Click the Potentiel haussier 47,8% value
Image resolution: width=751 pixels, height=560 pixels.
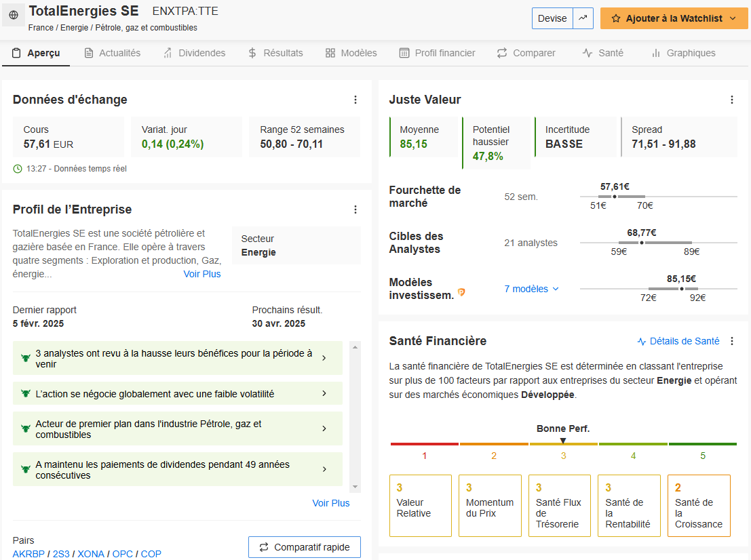tap(488, 156)
